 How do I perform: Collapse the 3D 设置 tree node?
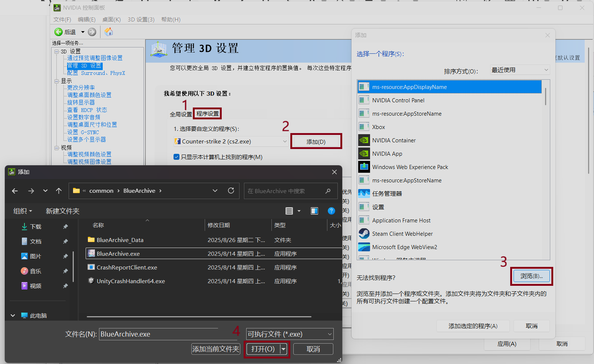point(57,52)
